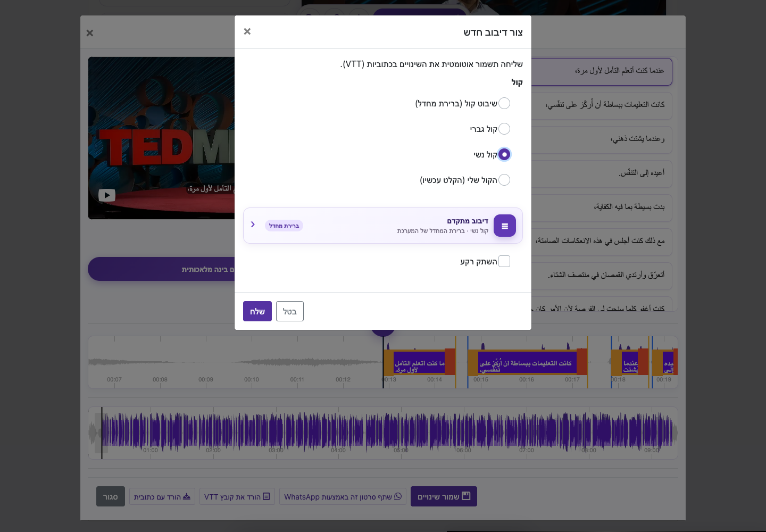
Task: Click the קול section label
Action: coord(517,82)
